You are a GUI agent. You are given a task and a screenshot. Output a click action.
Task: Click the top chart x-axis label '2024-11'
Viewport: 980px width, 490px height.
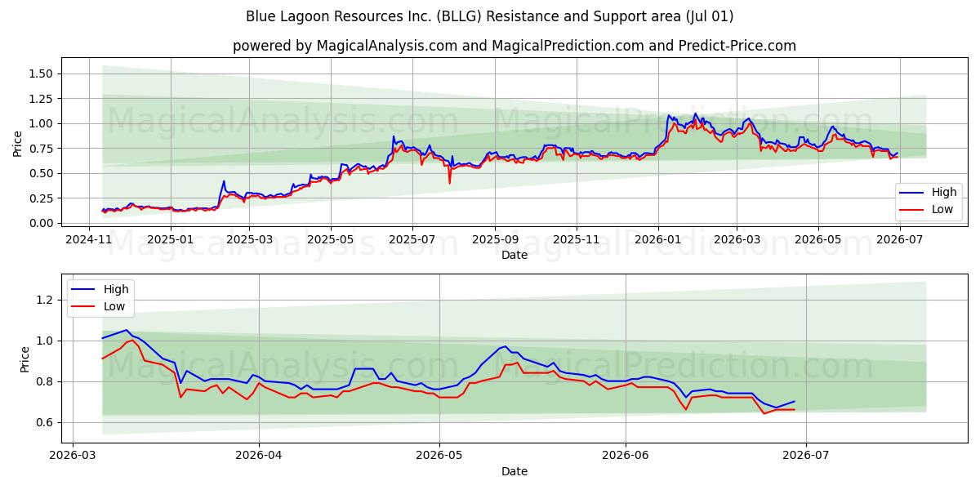(x=88, y=239)
